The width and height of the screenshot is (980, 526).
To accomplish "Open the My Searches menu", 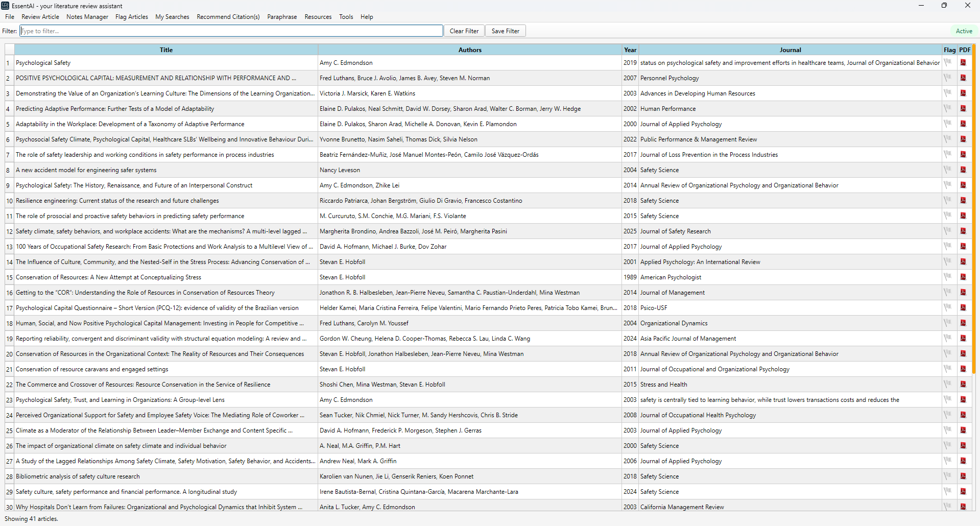I will (172, 17).
